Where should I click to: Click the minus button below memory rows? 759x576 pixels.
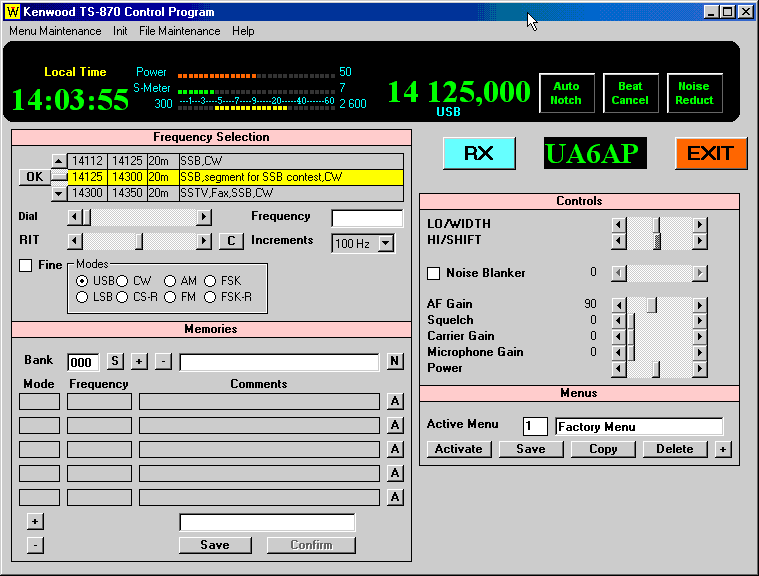pos(35,545)
